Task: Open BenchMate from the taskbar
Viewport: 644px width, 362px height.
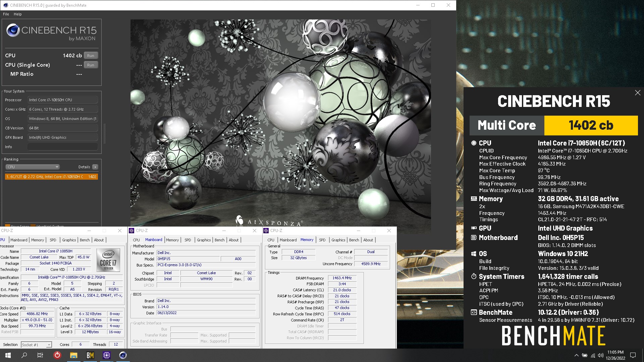Action: [90, 355]
